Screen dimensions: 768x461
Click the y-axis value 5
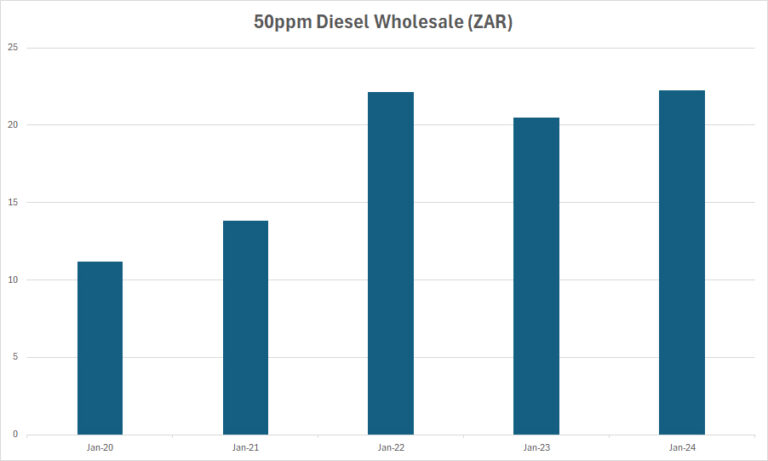[x=15, y=357]
